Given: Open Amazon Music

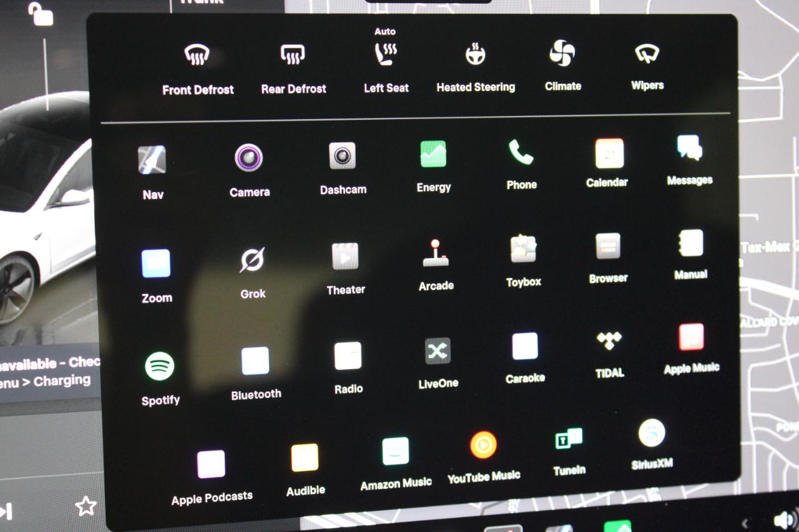Looking at the screenshot, I should point(395,451).
